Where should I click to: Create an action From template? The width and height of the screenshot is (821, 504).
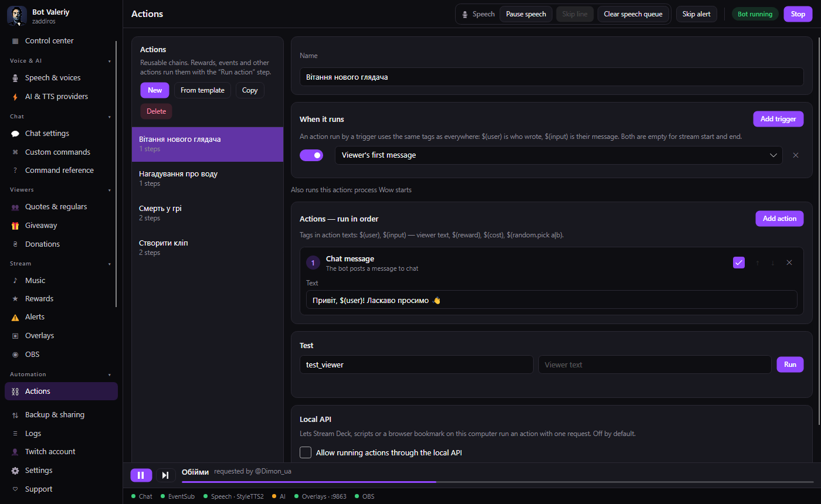[202, 90]
